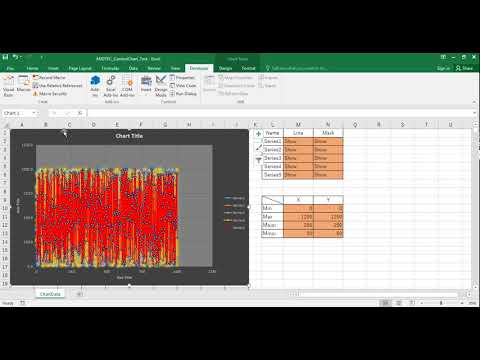Expand the Insert controls dropdown

tap(146, 85)
